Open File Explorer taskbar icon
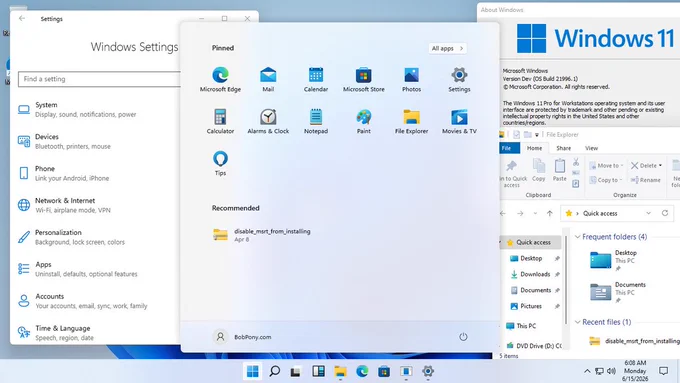This screenshot has height=383, width=680. (x=340, y=371)
